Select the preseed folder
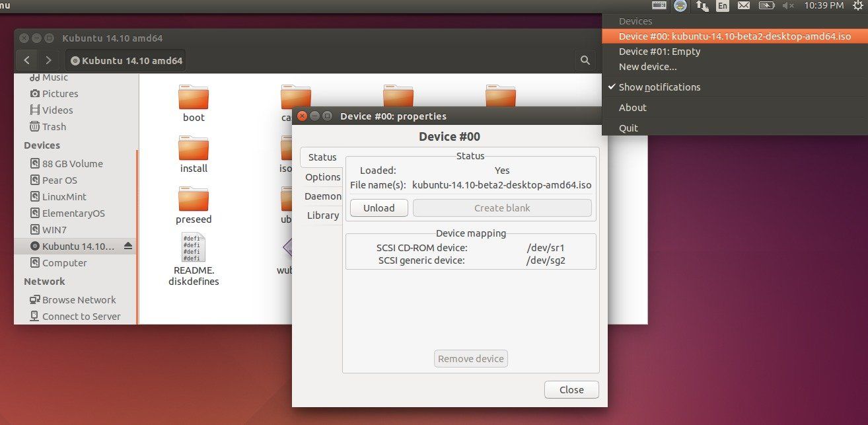 [194, 206]
